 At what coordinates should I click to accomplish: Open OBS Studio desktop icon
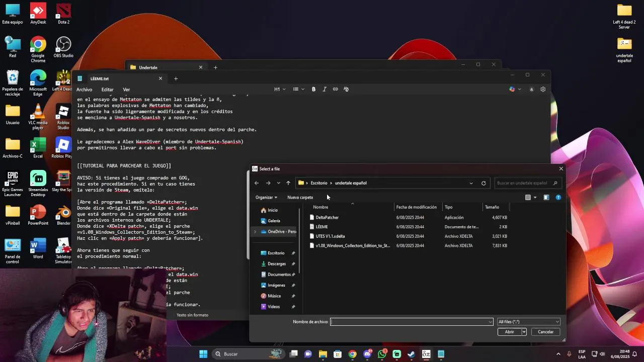click(63, 47)
